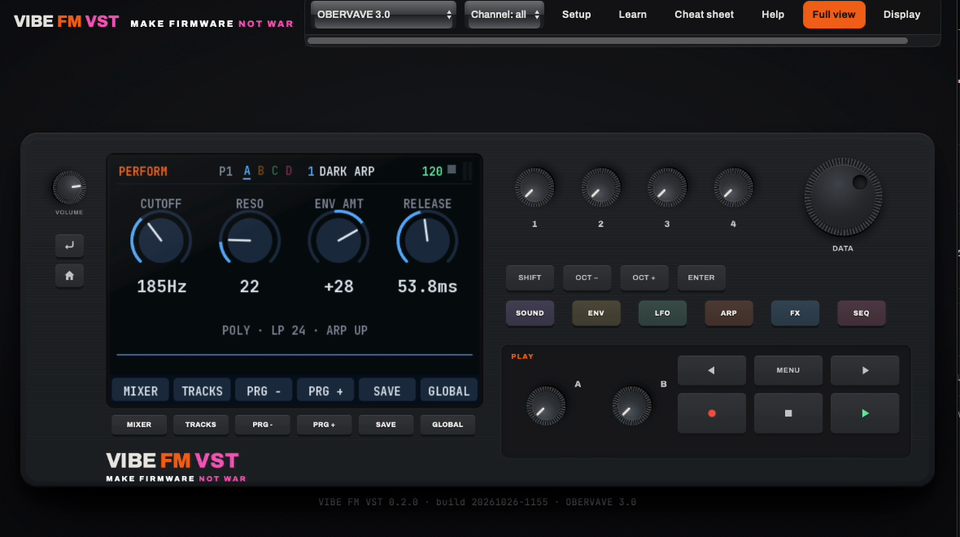Image resolution: width=960 pixels, height=537 pixels.
Task: Open the Help menu
Action: click(773, 15)
